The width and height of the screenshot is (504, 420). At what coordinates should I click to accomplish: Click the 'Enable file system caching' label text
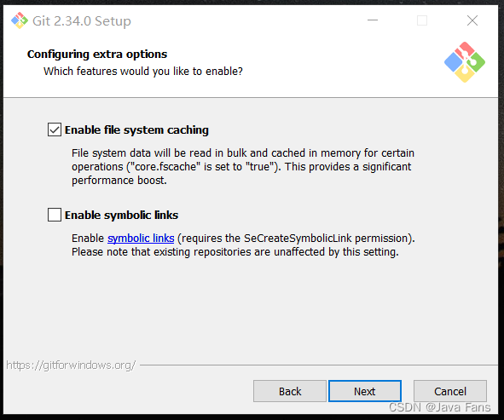pos(136,130)
